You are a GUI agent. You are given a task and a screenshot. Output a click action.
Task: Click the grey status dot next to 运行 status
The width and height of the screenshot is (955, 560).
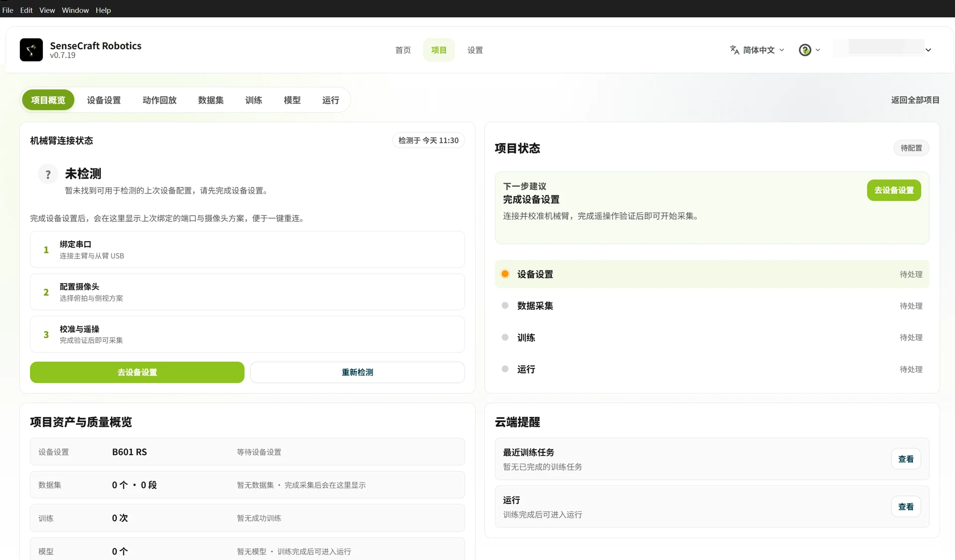(505, 369)
